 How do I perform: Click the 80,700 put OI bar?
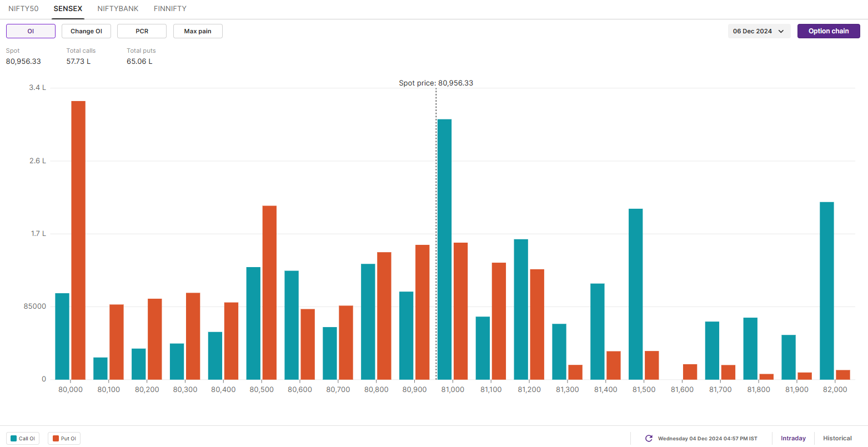pos(346,343)
